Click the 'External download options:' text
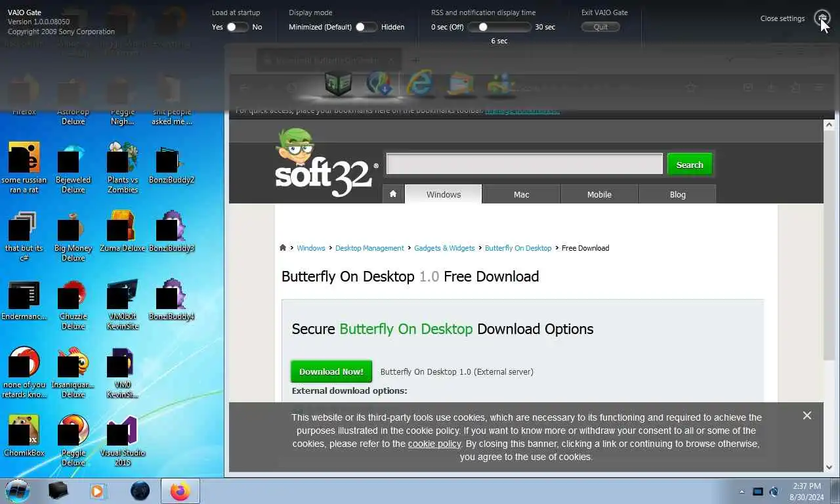This screenshot has width=840, height=504. click(349, 390)
